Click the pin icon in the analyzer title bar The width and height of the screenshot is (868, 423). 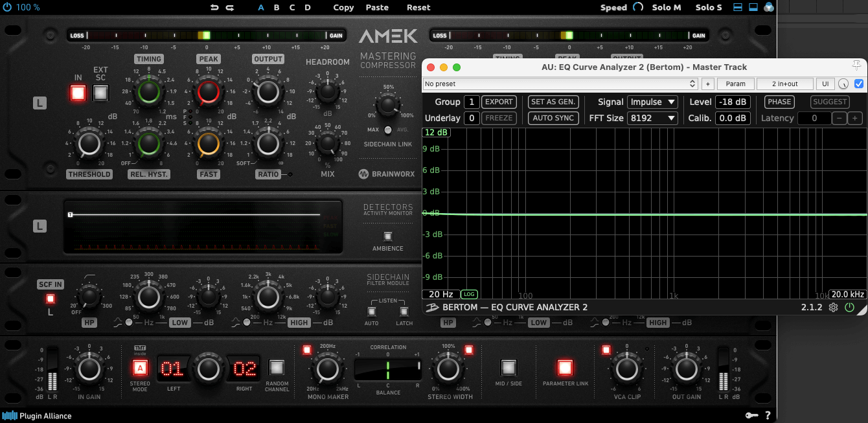coord(857,66)
